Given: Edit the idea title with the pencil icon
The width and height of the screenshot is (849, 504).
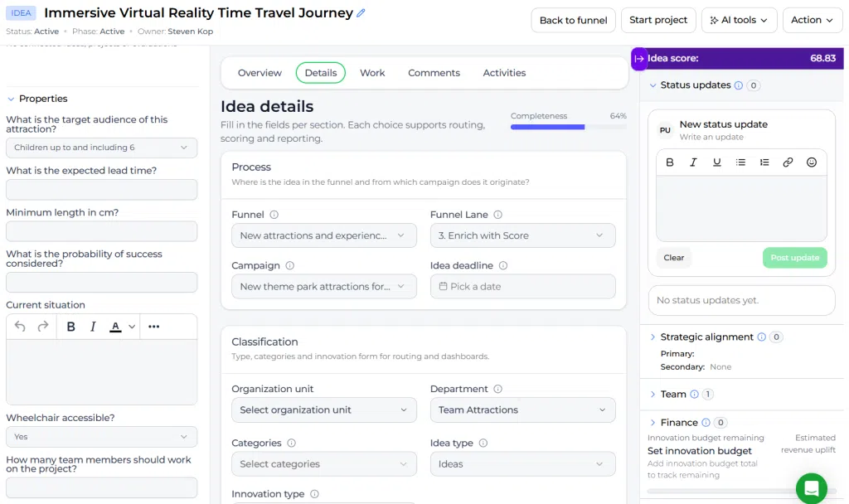Looking at the screenshot, I should click(x=361, y=13).
